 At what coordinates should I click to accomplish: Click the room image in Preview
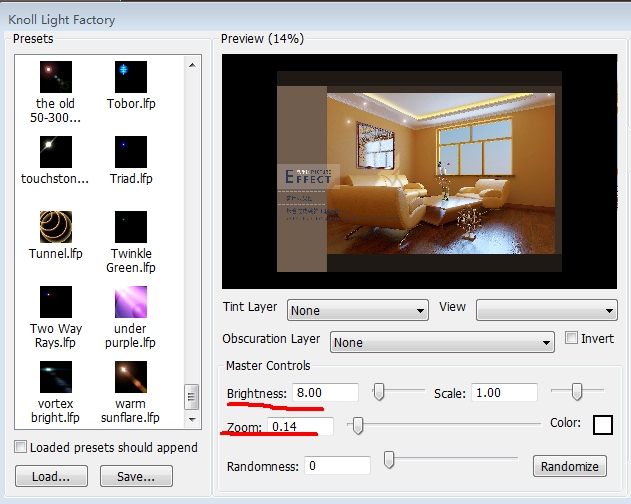click(x=441, y=174)
